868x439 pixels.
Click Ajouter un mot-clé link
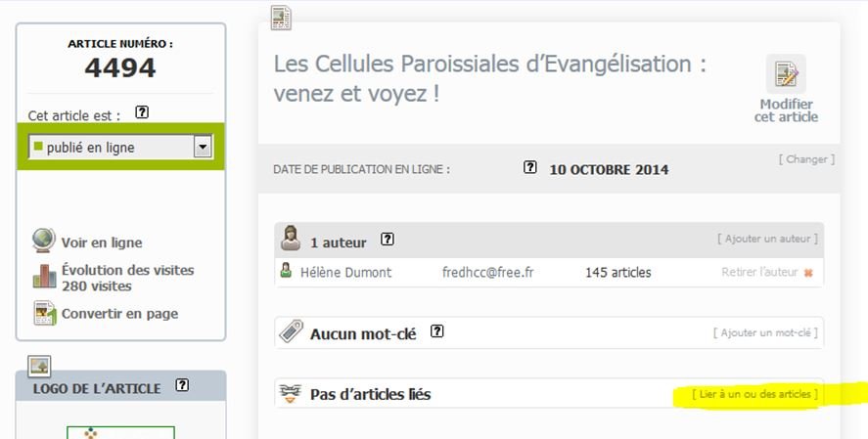[x=765, y=332]
